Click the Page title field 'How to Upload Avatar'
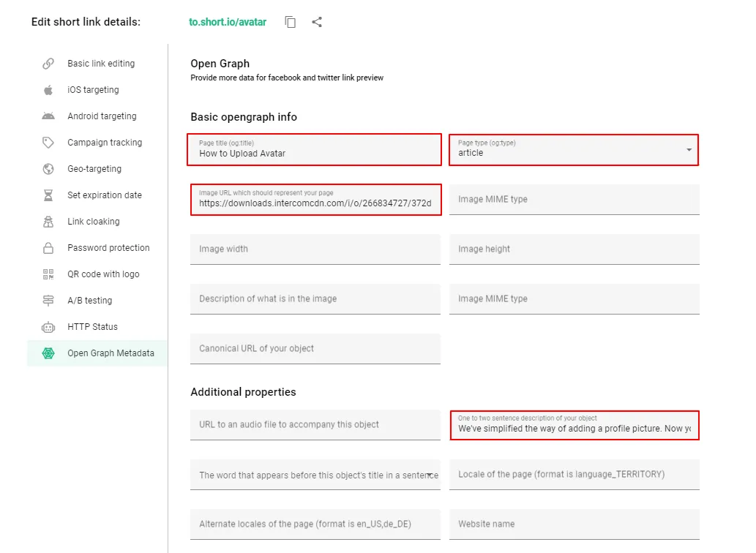Image resolution: width=756 pixels, height=553 pixels. click(x=315, y=150)
